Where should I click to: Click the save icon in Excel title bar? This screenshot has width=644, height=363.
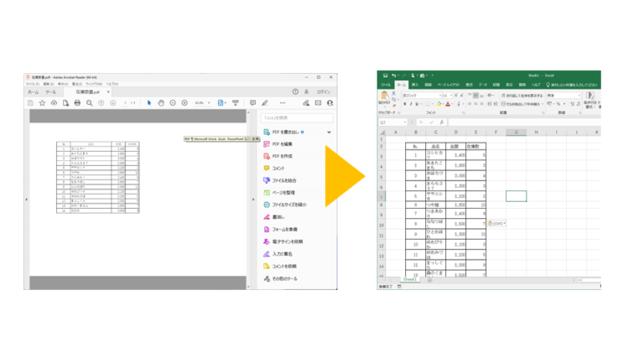(385, 75)
